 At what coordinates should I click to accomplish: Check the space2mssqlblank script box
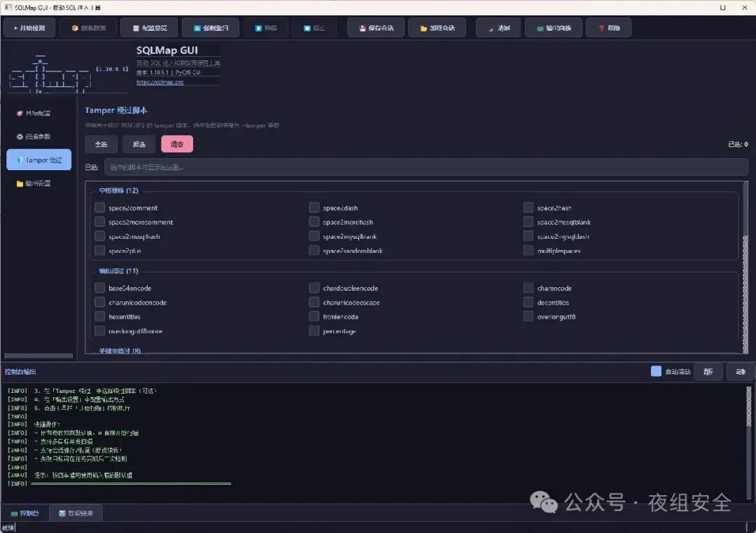528,222
